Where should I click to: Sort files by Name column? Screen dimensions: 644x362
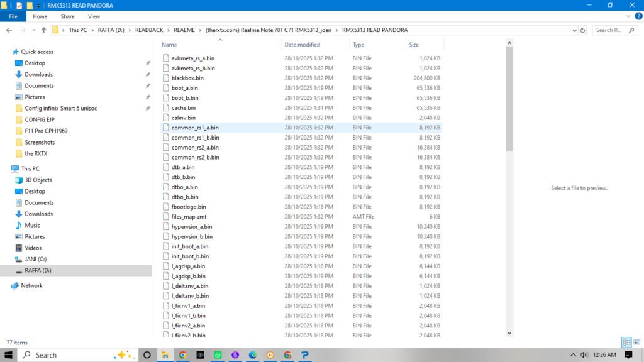click(x=169, y=45)
